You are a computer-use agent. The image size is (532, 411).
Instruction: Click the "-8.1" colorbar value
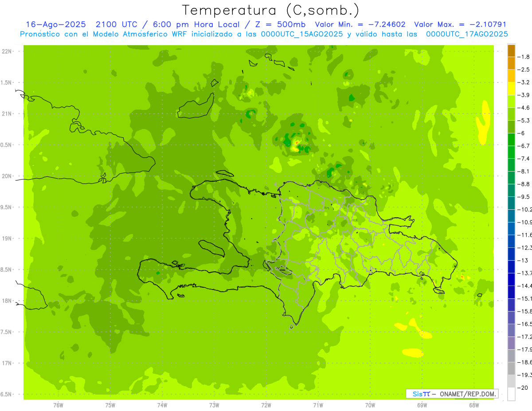click(524, 171)
